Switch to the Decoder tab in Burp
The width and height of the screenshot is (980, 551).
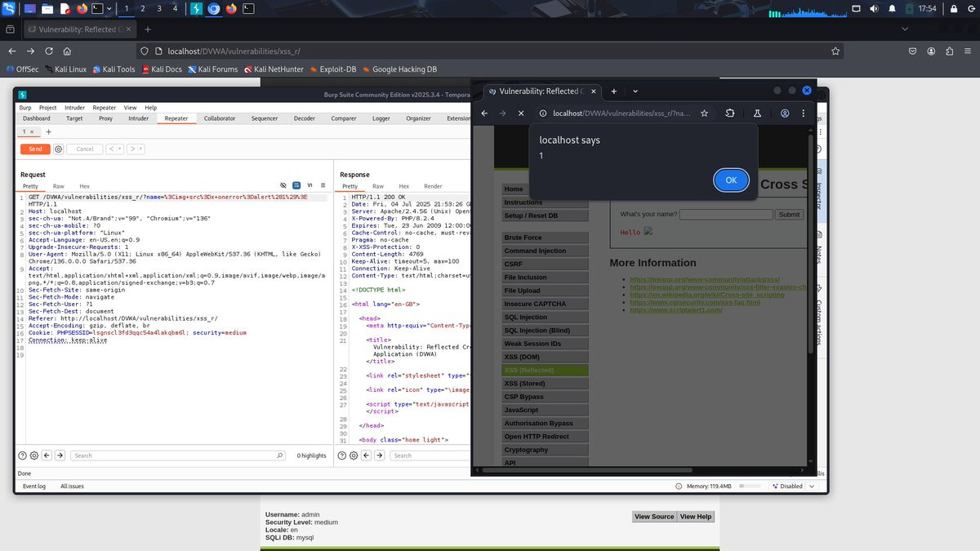coord(305,118)
